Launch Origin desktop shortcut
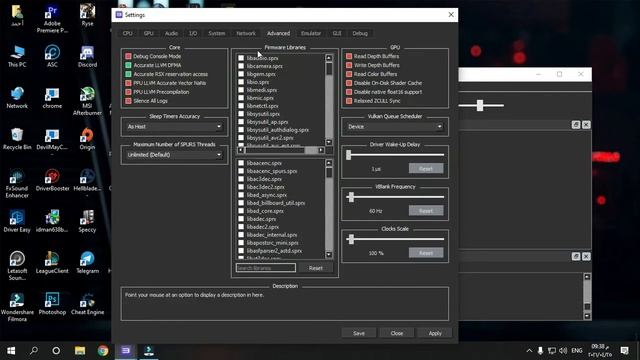The width and height of the screenshot is (640, 360). (x=87, y=139)
